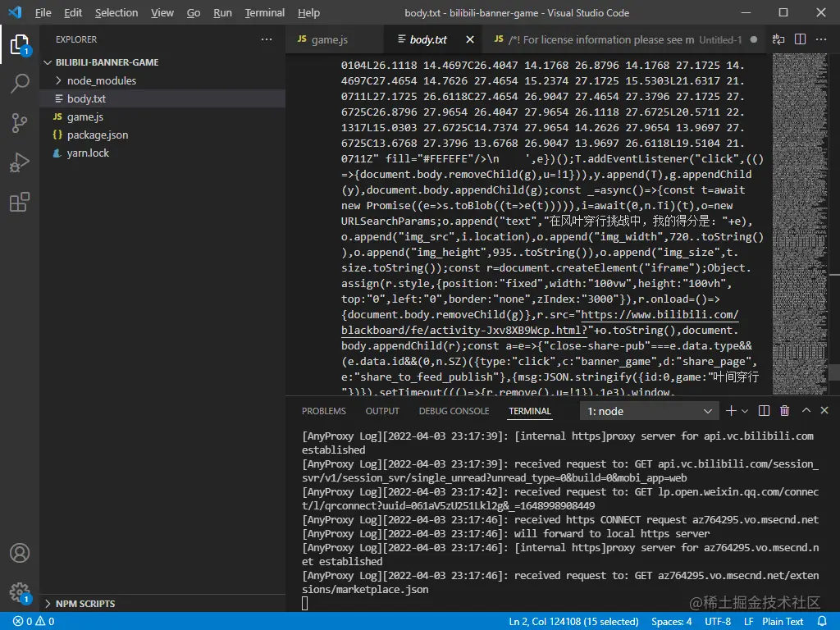Create a new terminal with plus icon

tap(731, 411)
